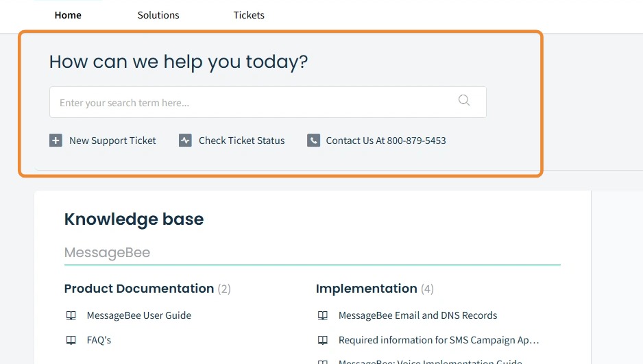Click the magnifying glass search icon
This screenshot has width=643, height=364.
[464, 101]
